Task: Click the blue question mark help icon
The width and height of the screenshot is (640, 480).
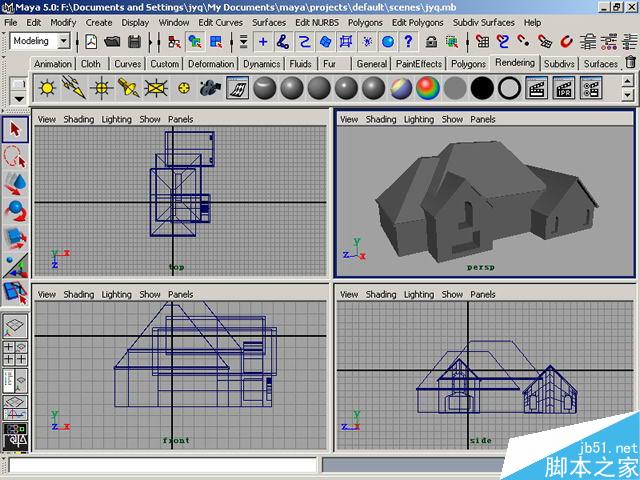Action: [409, 42]
